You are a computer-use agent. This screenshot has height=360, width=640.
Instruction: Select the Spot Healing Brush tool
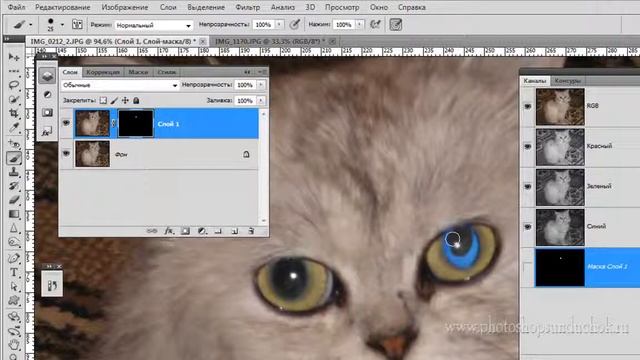point(14,144)
